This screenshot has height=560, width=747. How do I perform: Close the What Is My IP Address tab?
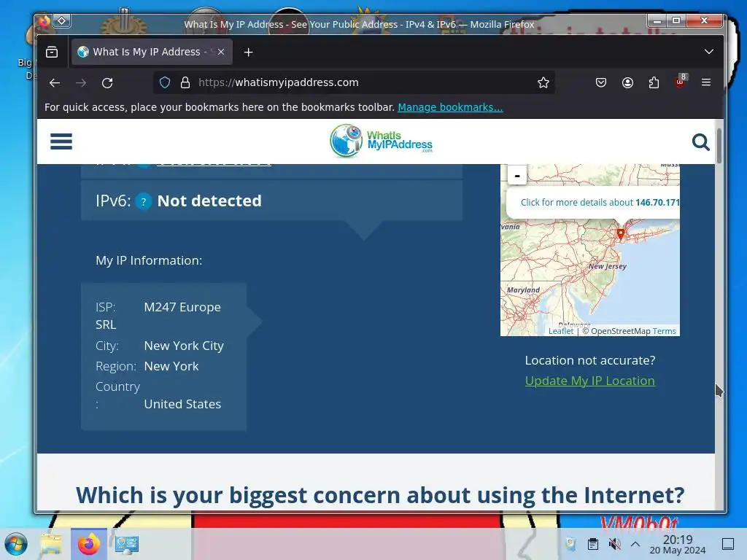(221, 52)
